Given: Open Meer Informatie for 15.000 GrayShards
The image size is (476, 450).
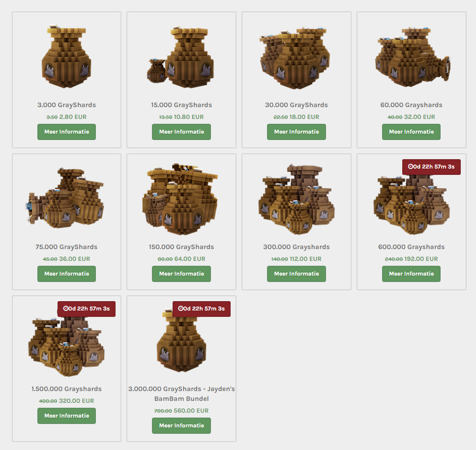Looking at the screenshot, I should (x=181, y=132).
